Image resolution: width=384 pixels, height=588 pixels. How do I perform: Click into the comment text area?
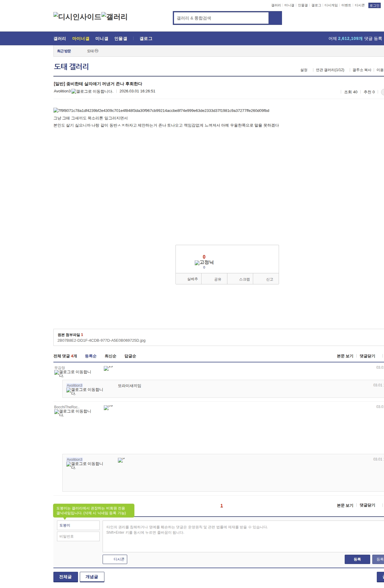(243, 536)
